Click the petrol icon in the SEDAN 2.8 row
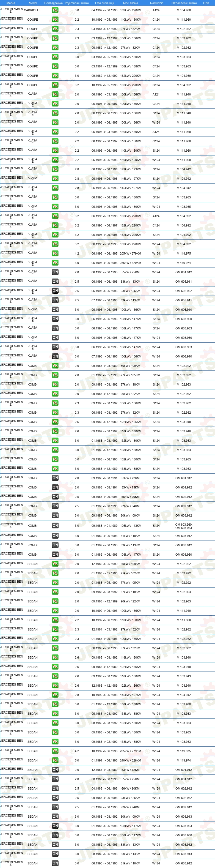The image size is (215, 868). click(x=55, y=695)
